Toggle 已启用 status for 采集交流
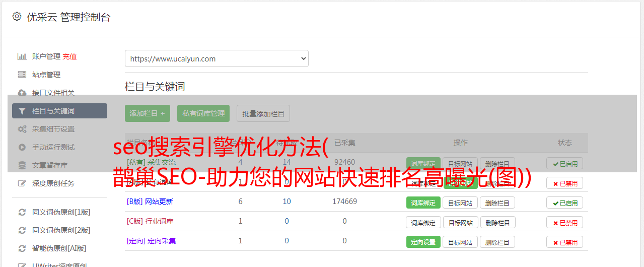The width and height of the screenshot is (644, 267). click(x=565, y=163)
